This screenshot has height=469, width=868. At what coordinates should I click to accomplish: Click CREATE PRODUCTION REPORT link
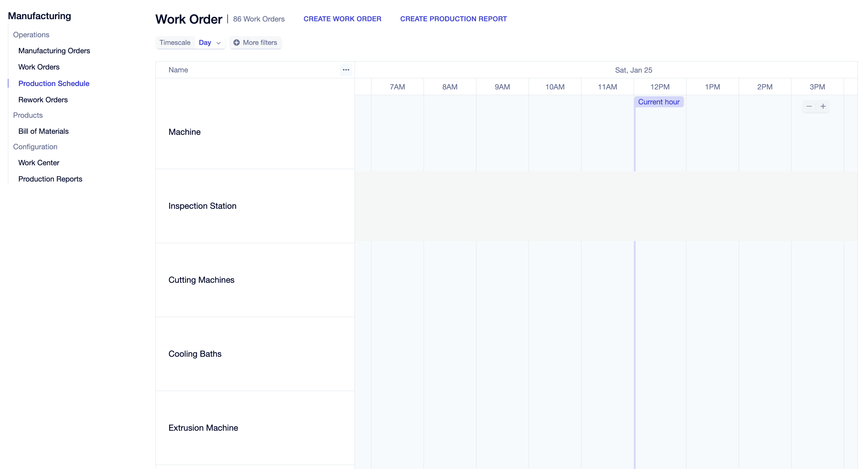pos(453,19)
